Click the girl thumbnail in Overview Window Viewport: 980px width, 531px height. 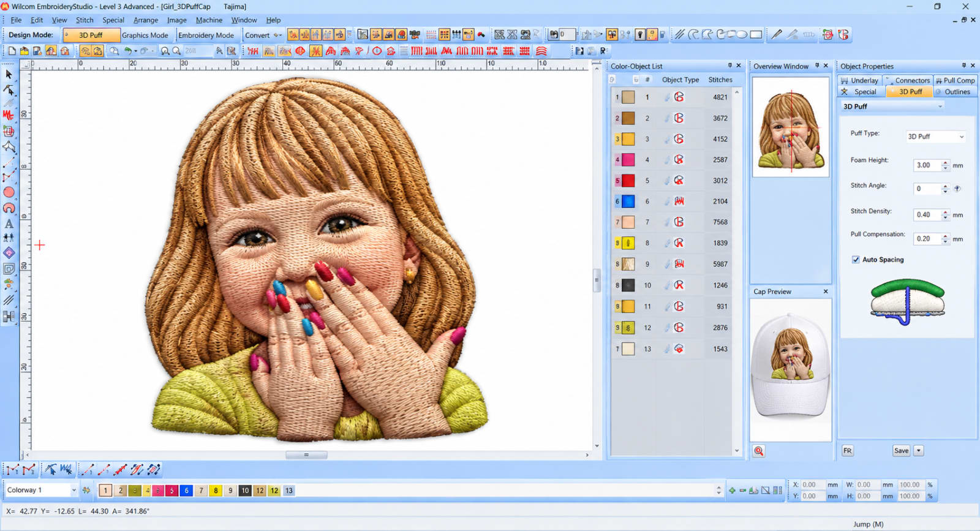[x=791, y=127]
